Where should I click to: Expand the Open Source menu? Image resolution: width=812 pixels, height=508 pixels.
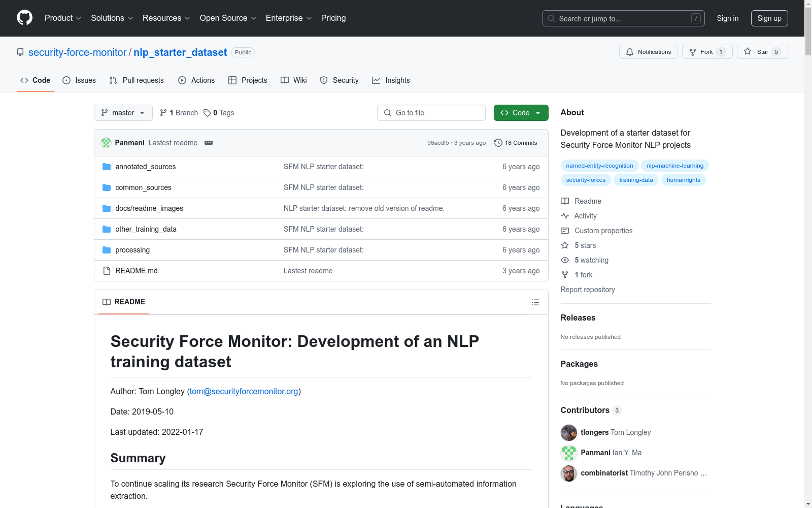coord(228,18)
